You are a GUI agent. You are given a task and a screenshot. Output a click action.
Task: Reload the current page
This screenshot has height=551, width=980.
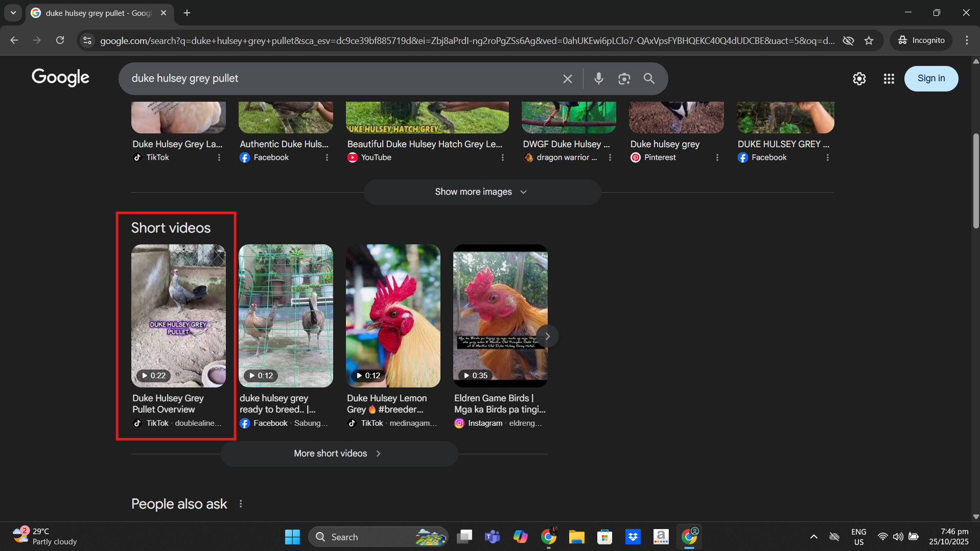point(60,40)
